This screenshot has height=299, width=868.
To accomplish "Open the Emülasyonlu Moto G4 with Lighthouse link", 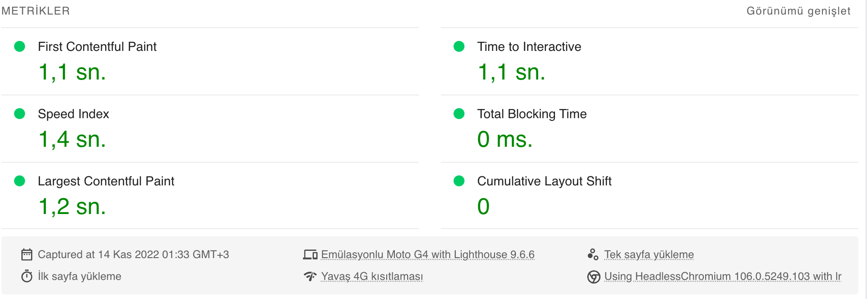I will click(428, 254).
